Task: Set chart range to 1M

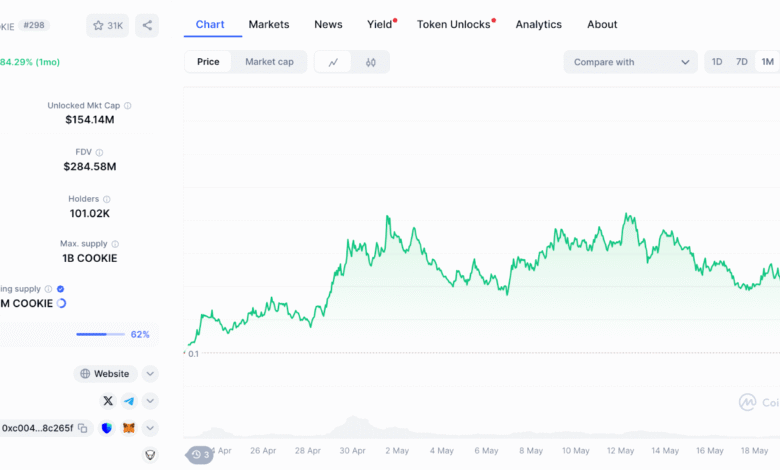Action: (768, 62)
